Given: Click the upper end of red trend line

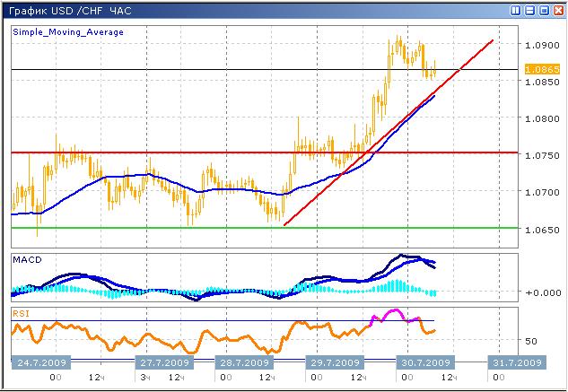Looking at the screenshot, I should point(492,41).
